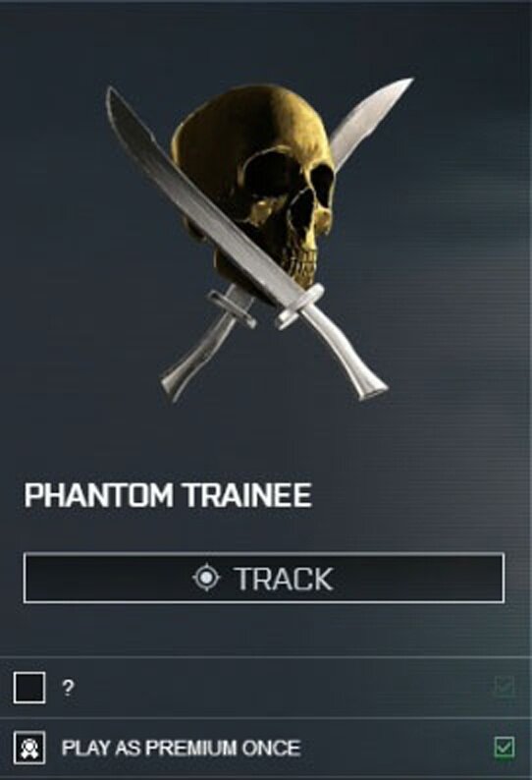This screenshot has height=780, width=532.
Task: Click the crossguard of the front machete
Action: pyautogui.click(x=299, y=306)
